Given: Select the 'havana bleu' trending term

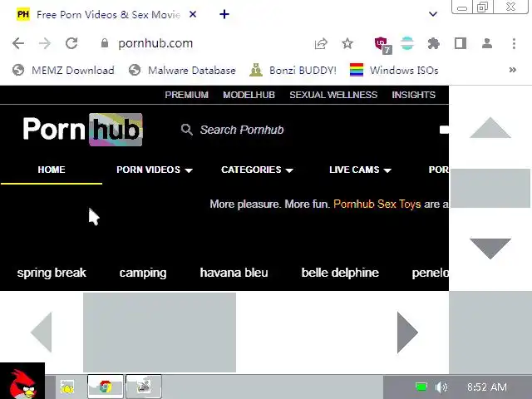Looking at the screenshot, I should (x=234, y=273).
